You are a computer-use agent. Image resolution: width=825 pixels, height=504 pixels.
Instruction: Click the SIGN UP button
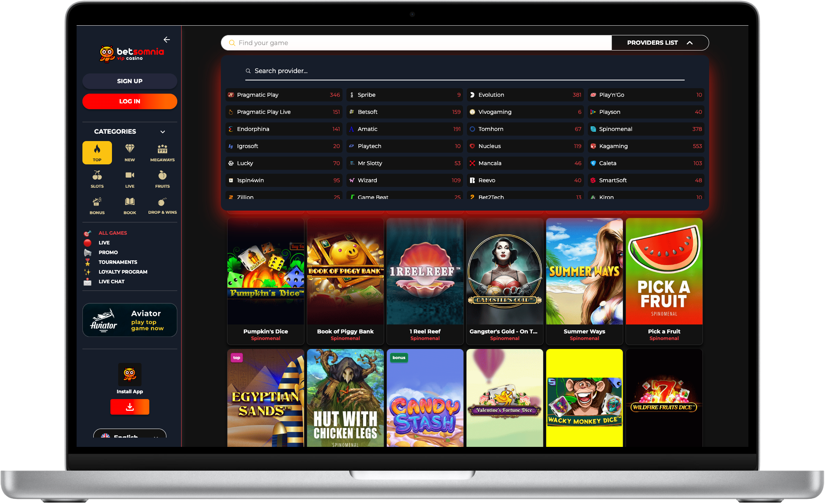129,81
